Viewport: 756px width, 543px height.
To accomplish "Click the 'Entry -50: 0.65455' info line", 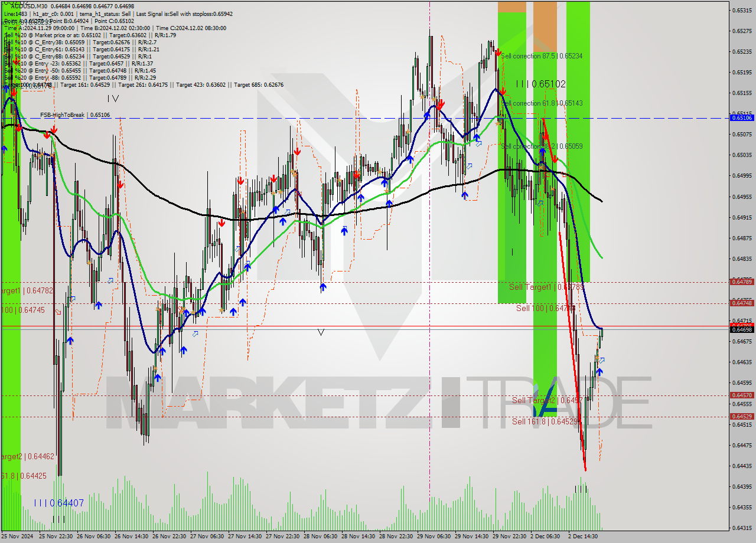I will tap(80, 71).
